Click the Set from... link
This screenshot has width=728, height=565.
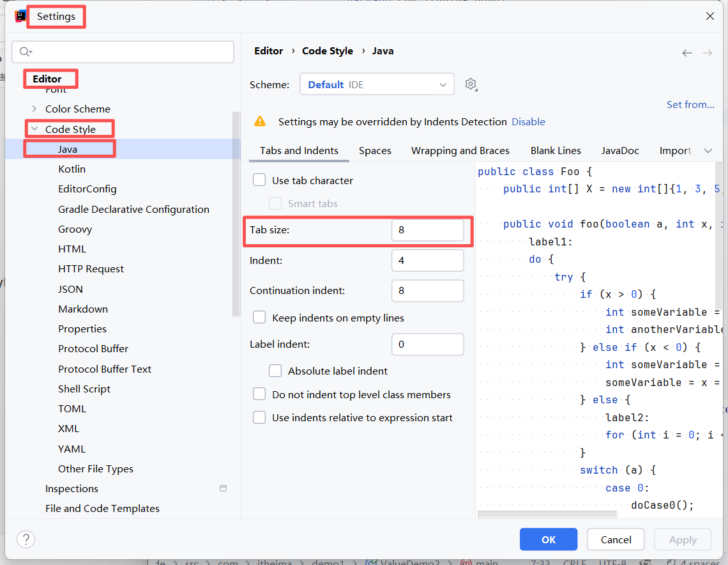pos(690,105)
